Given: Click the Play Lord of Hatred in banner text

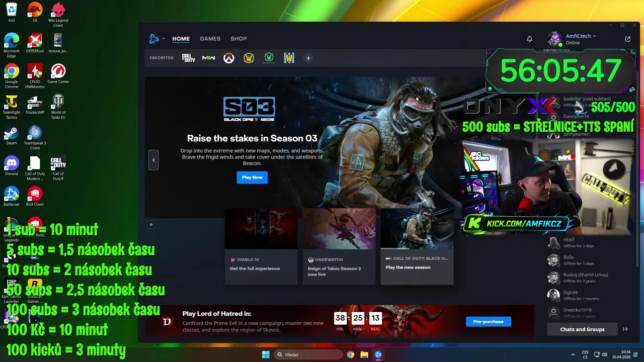Looking at the screenshot, I should point(217,314).
